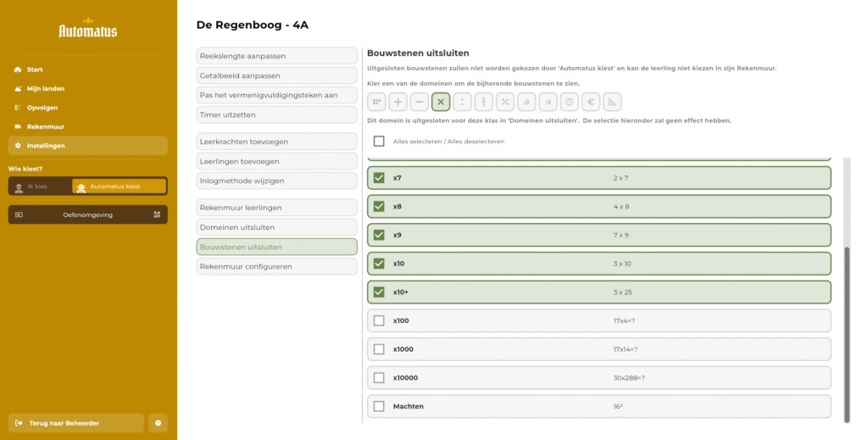This screenshot has height=440, width=868.
Task: Enable the x100 building block checkbox
Action: (379, 320)
